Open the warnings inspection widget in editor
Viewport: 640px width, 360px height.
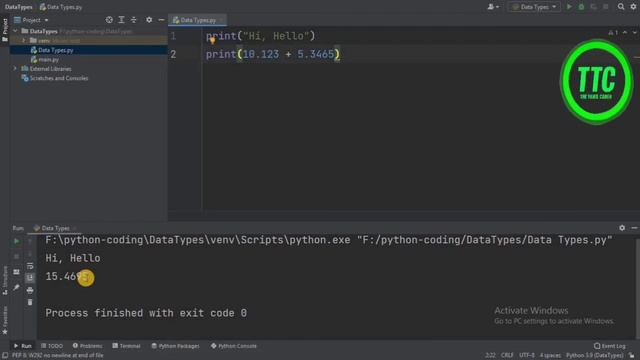coord(613,33)
